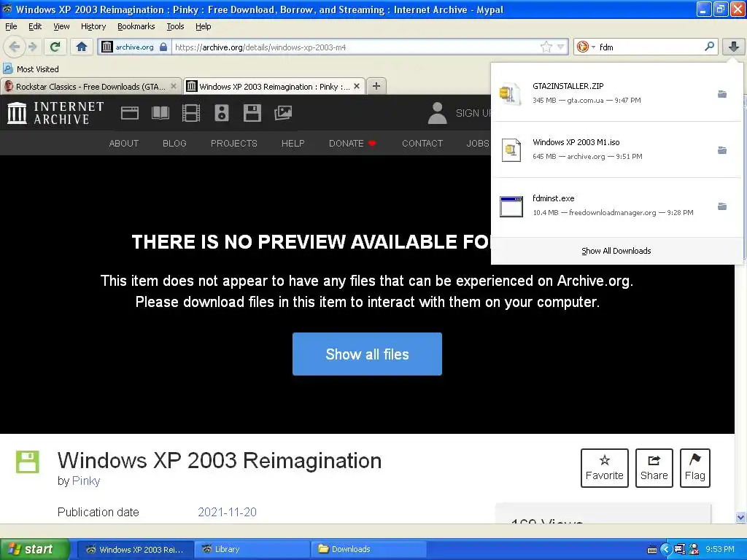The image size is (747, 560).
Task: Open the Most Visited bookmarks folder
Action: [31, 69]
